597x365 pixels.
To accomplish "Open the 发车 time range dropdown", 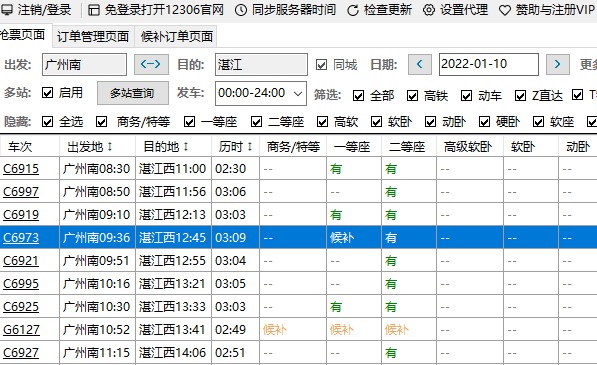I will (261, 93).
